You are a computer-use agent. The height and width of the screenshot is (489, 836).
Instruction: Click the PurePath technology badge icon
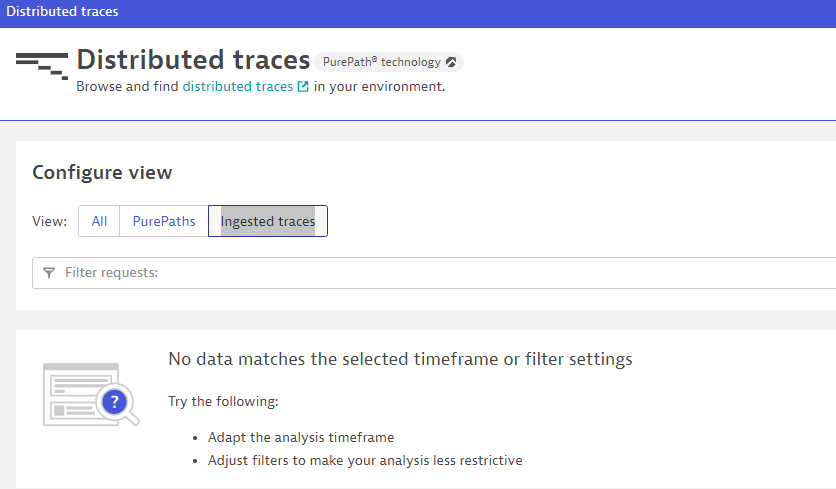point(451,62)
